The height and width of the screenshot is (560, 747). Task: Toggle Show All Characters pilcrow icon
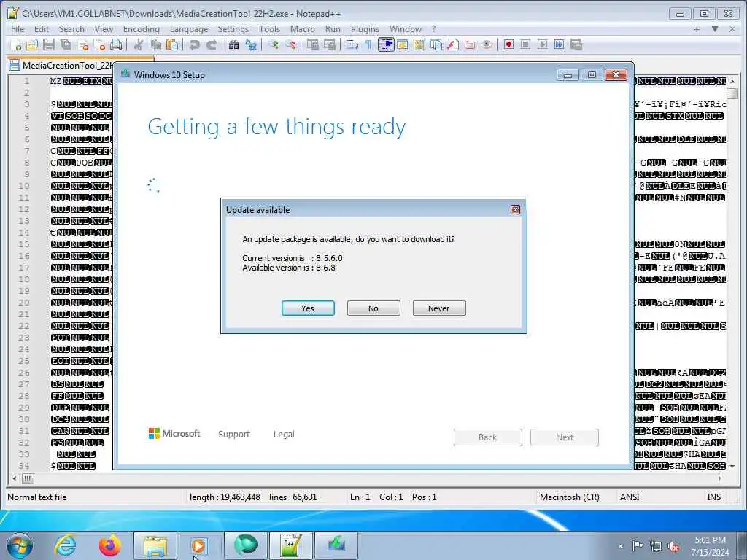(368, 44)
